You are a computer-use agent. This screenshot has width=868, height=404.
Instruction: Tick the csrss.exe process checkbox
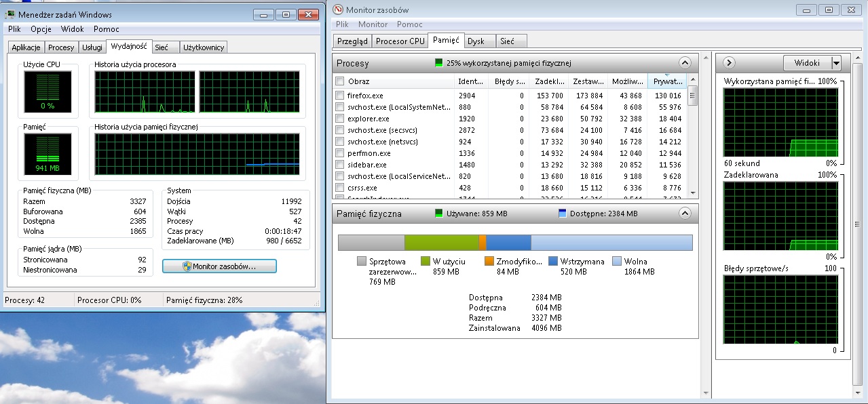[x=339, y=188]
